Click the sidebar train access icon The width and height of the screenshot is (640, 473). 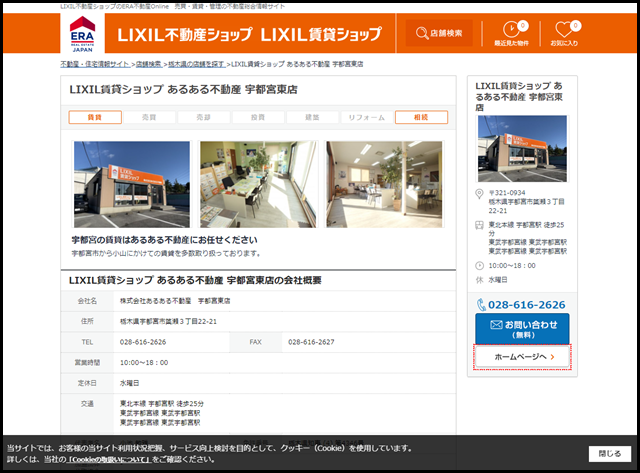pos(480,225)
